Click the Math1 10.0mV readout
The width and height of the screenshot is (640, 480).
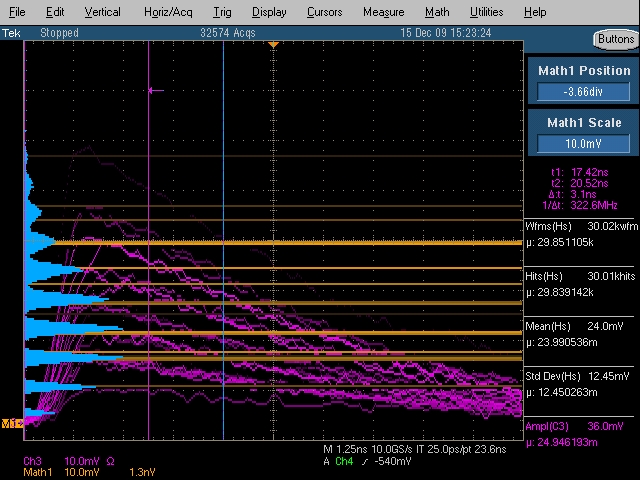(62, 472)
